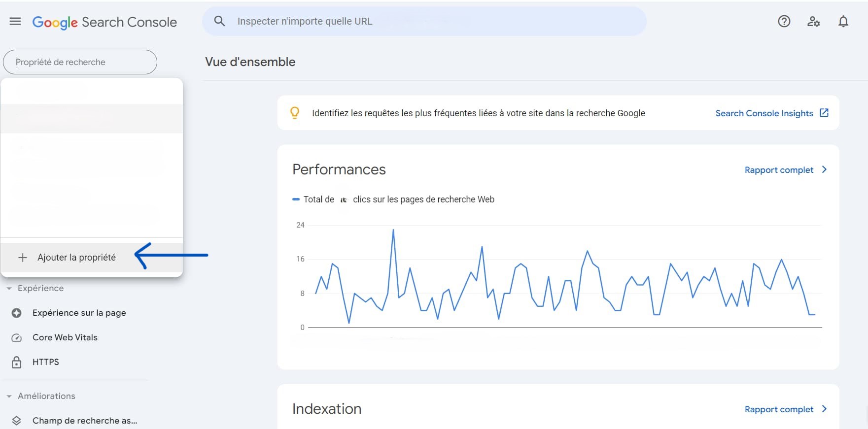Collapse the Améliorations section
Image resolution: width=868 pixels, height=429 pixels.
(x=9, y=396)
